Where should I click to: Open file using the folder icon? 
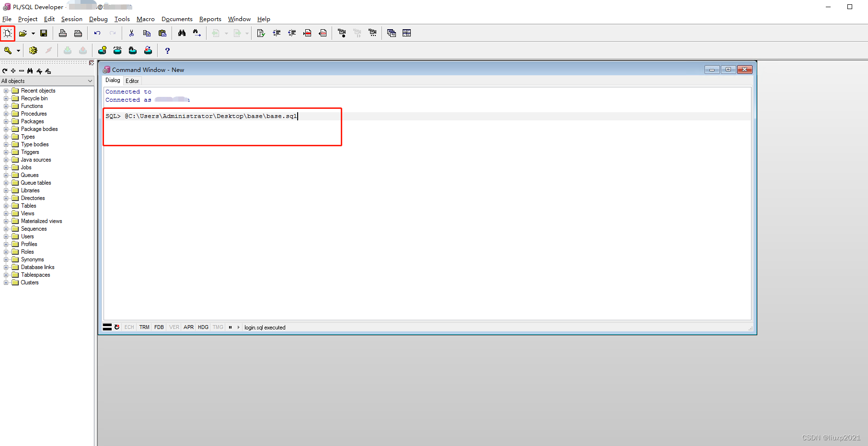tap(23, 33)
